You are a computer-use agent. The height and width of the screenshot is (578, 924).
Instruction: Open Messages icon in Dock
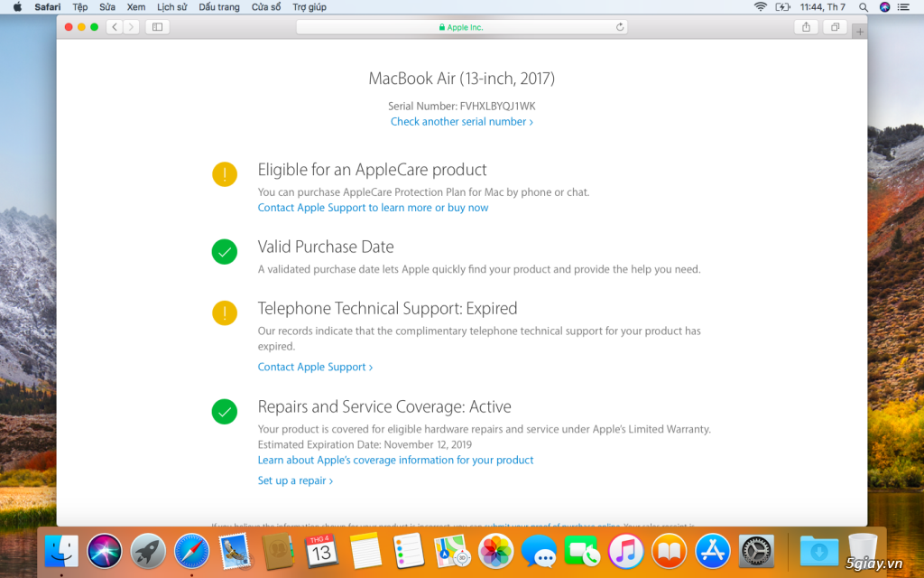click(539, 552)
